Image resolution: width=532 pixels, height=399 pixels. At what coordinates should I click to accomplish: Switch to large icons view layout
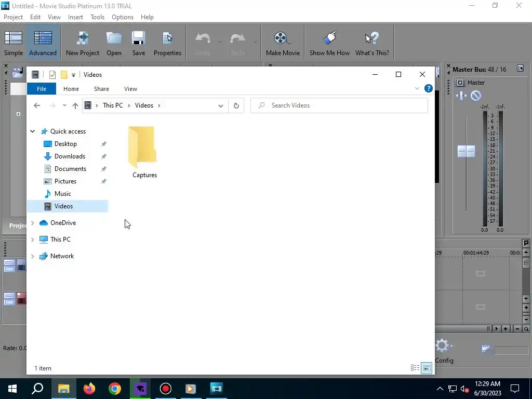tap(427, 368)
